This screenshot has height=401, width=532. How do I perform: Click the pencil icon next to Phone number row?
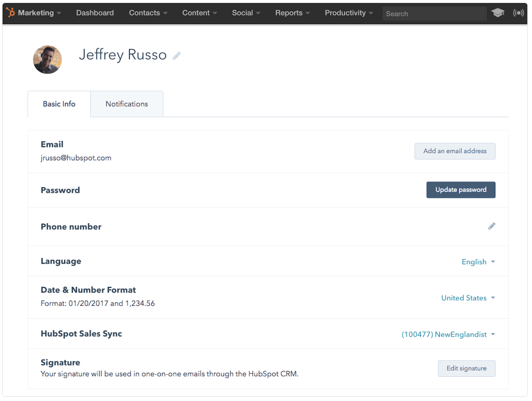[492, 226]
